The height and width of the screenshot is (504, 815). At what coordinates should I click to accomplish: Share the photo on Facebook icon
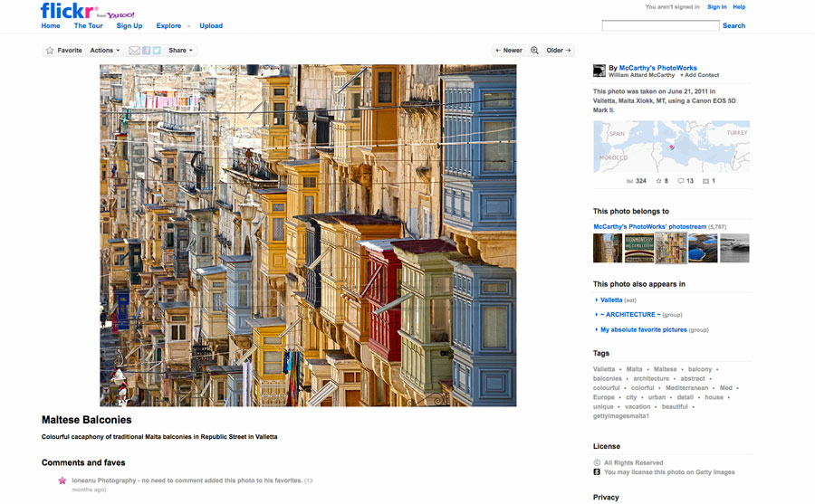[x=147, y=51]
